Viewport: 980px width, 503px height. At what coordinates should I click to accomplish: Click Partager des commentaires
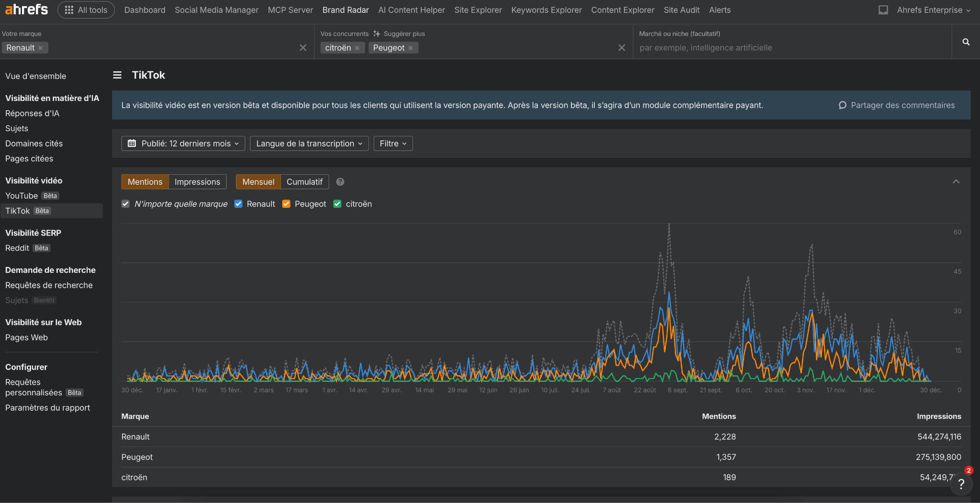coord(897,105)
